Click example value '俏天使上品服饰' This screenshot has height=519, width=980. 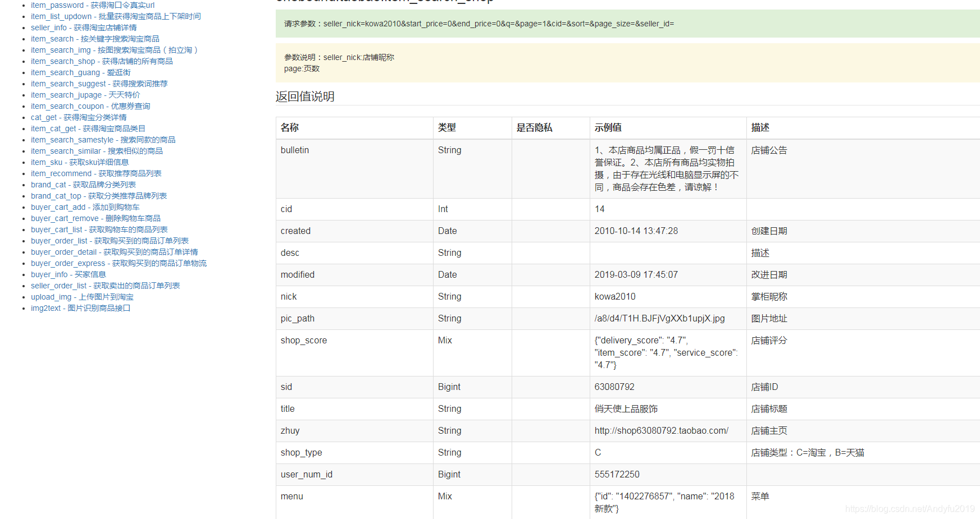tap(626, 408)
